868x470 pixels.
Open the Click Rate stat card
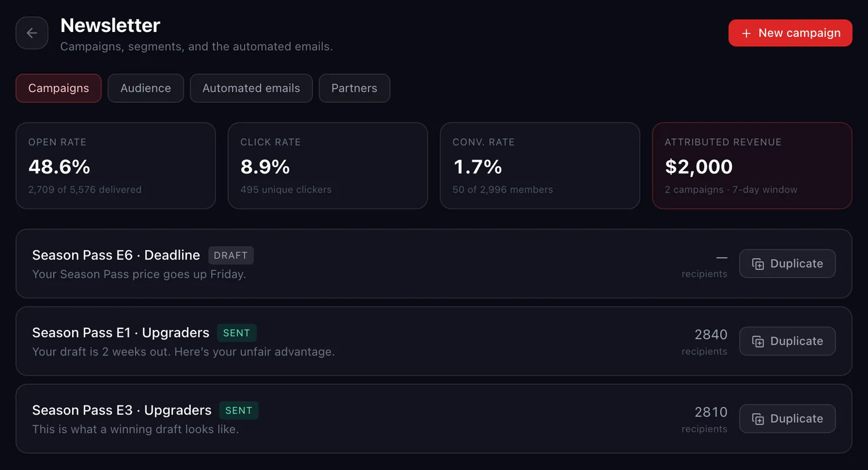coord(328,166)
